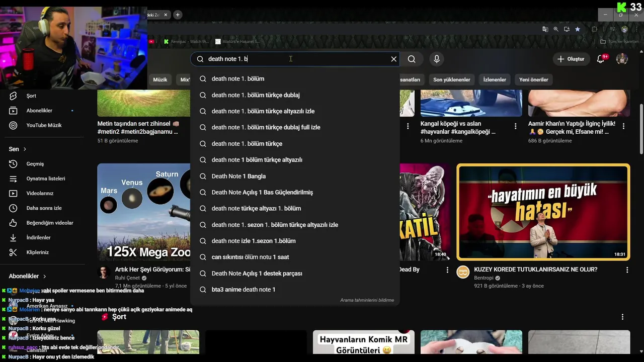Select the İzlenenler chip
The image size is (644, 362).
495,79
